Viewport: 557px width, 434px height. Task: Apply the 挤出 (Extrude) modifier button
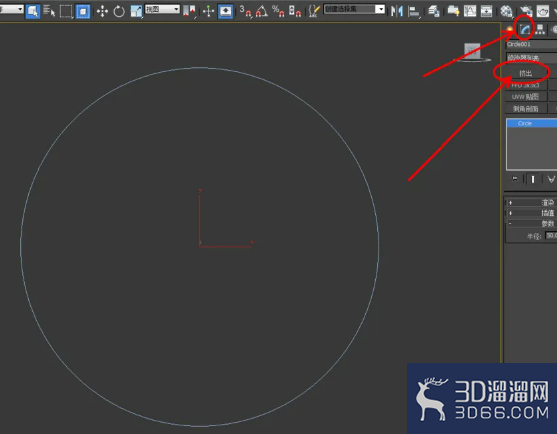pyautogui.click(x=526, y=73)
